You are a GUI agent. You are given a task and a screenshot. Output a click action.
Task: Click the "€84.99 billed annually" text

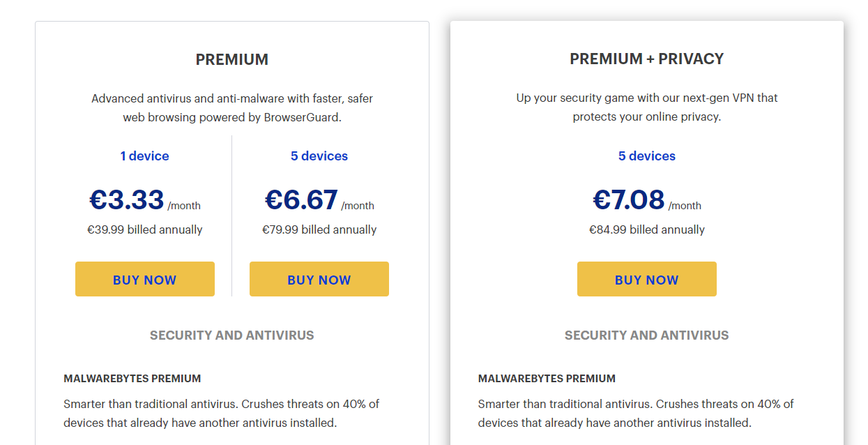click(647, 229)
